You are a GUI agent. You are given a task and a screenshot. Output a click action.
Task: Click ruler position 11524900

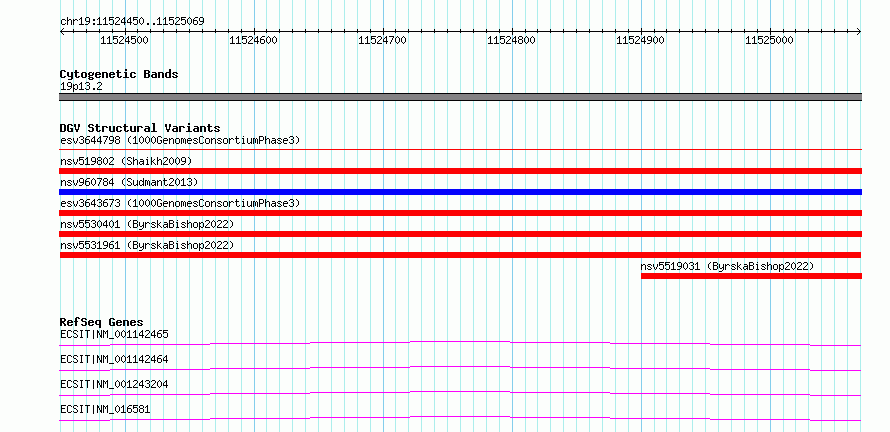click(x=640, y=40)
